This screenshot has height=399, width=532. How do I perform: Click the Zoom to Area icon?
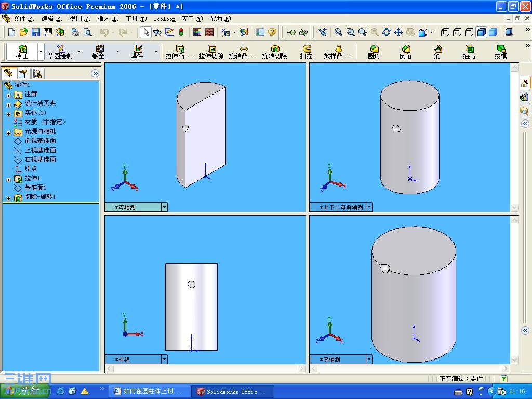(x=351, y=32)
